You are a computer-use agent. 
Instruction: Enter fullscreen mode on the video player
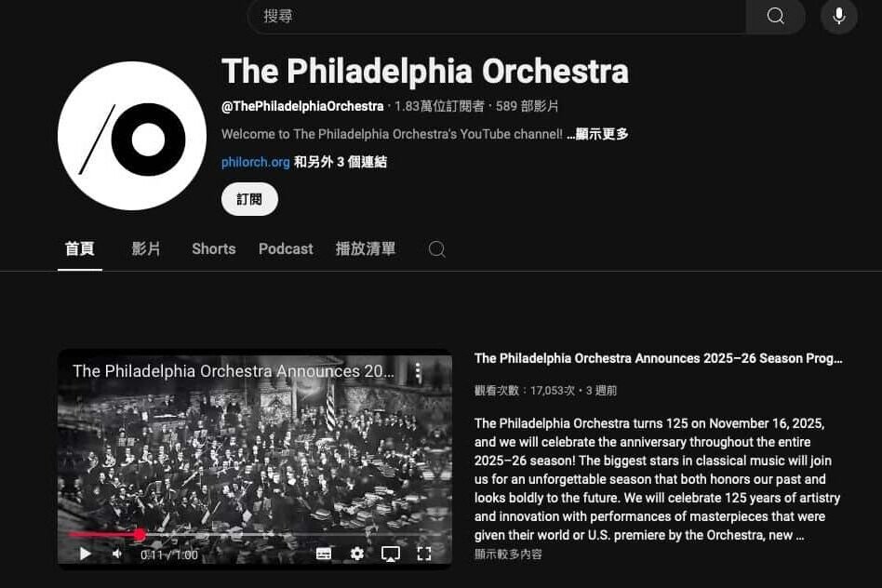pos(424,554)
